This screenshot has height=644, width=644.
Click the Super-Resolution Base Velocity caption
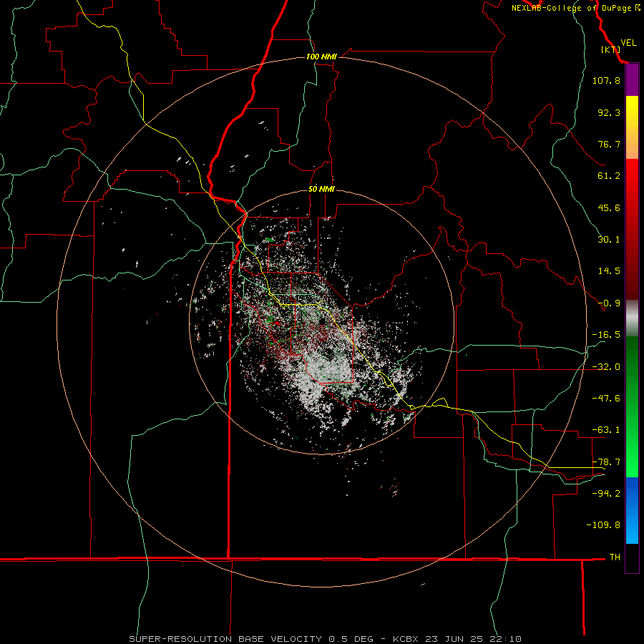(325, 639)
